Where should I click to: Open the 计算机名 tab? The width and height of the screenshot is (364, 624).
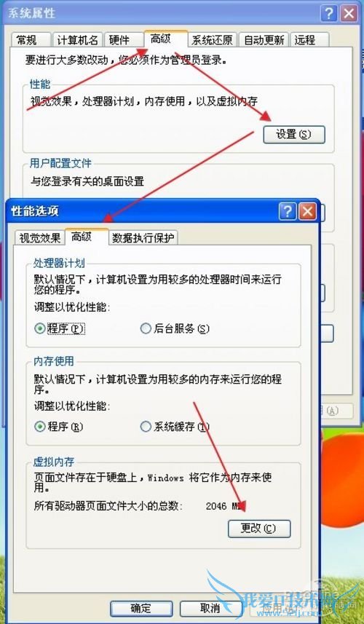[78, 40]
